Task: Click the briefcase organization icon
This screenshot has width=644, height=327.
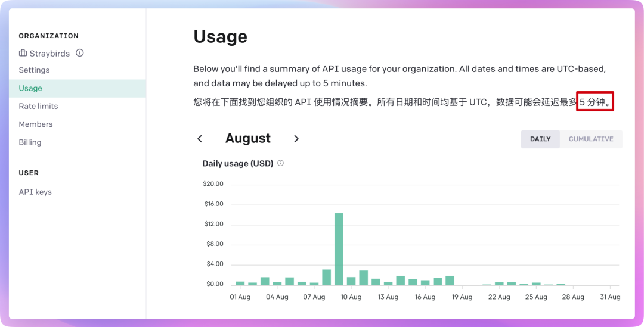Action: coord(23,53)
